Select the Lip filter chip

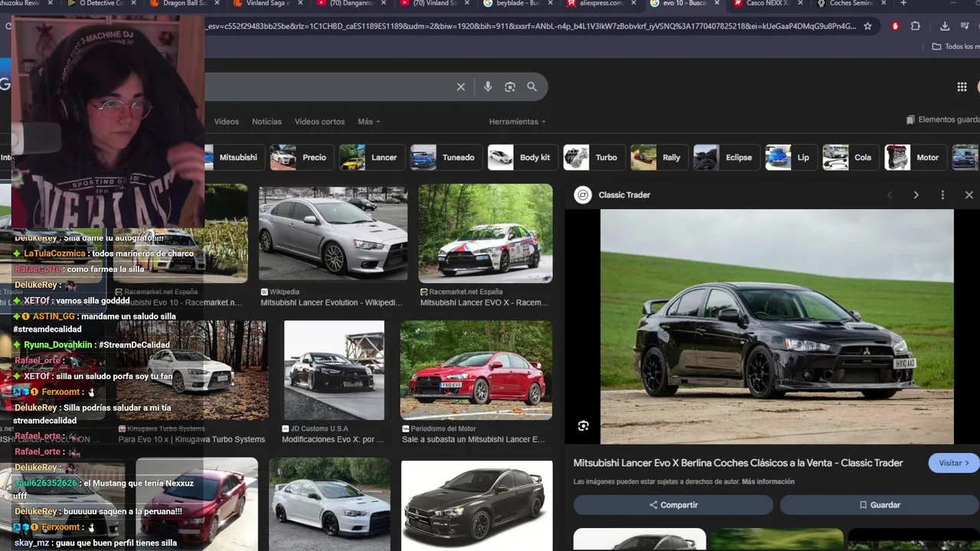click(x=791, y=158)
